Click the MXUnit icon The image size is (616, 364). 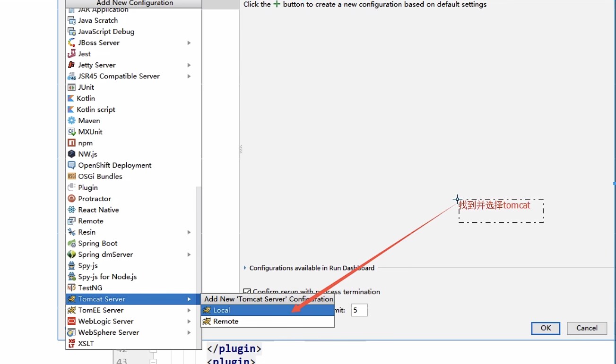pyautogui.click(x=72, y=132)
